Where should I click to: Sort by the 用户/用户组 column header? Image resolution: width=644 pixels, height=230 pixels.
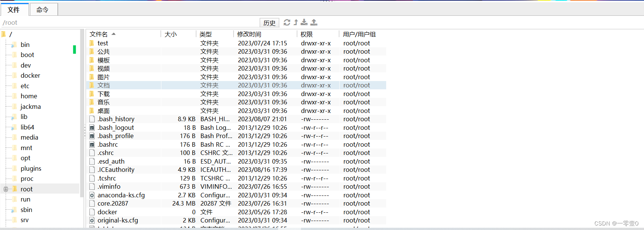pyautogui.click(x=363, y=34)
